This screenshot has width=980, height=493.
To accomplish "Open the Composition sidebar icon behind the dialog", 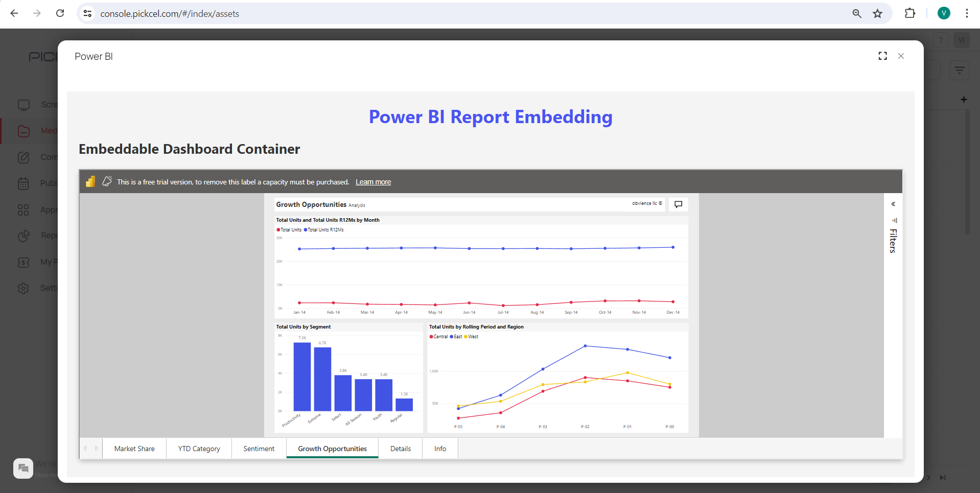I will click(24, 157).
